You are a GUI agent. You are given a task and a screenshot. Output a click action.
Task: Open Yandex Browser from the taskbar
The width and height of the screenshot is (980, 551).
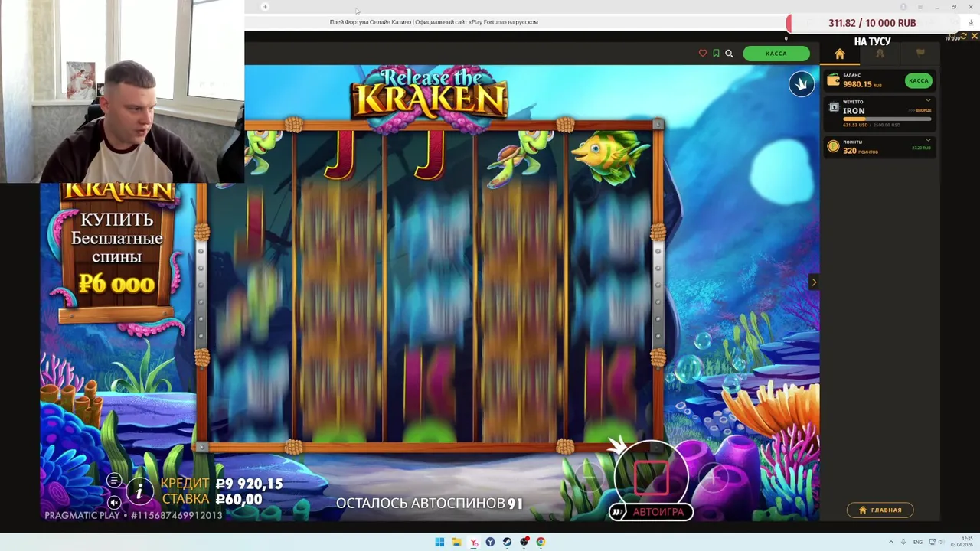coord(474,542)
